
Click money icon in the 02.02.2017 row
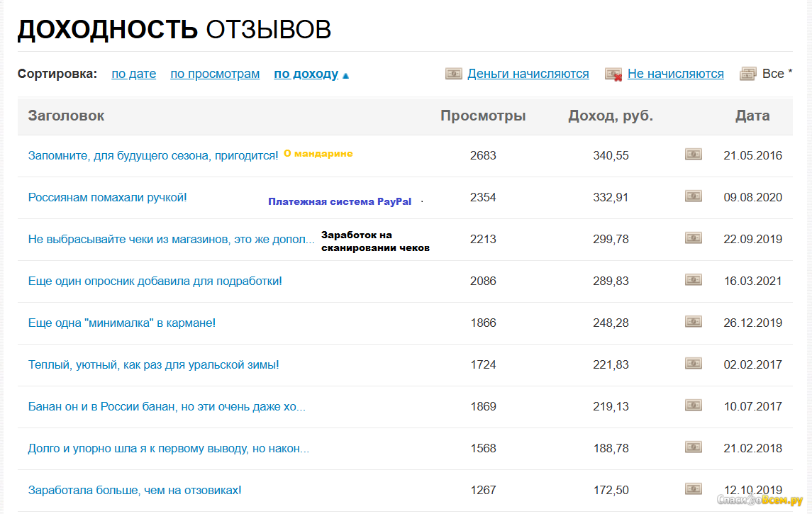point(693,364)
